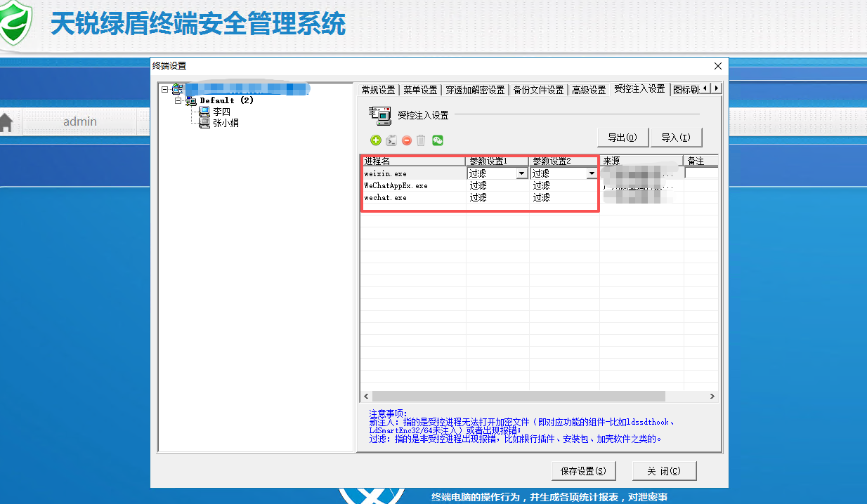Image resolution: width=867 pixels, height=504 pixels.
Task: Click 参数设置1 过滤 cell for wechat.exe
Action: 497,197
